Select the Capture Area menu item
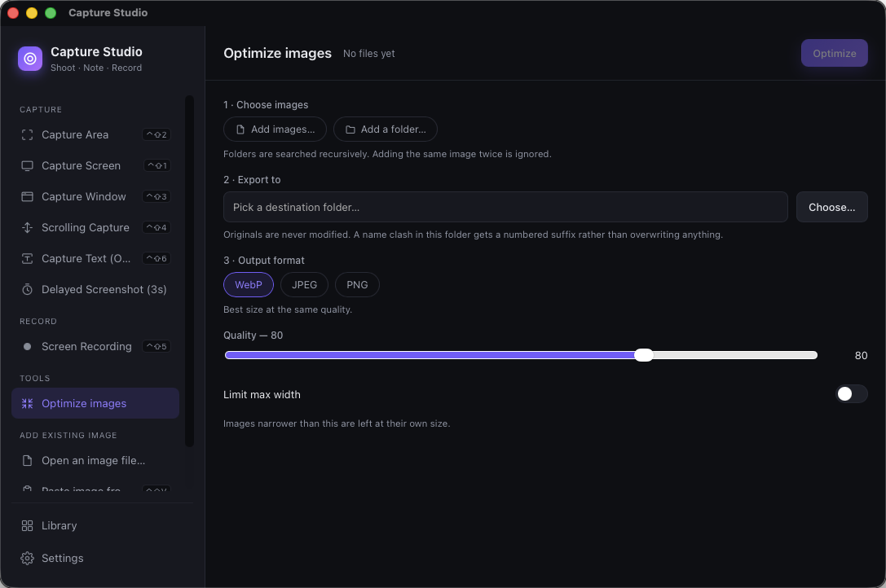Image resolution: width=886 pixels, height=588 pixels. pos(95,135)
